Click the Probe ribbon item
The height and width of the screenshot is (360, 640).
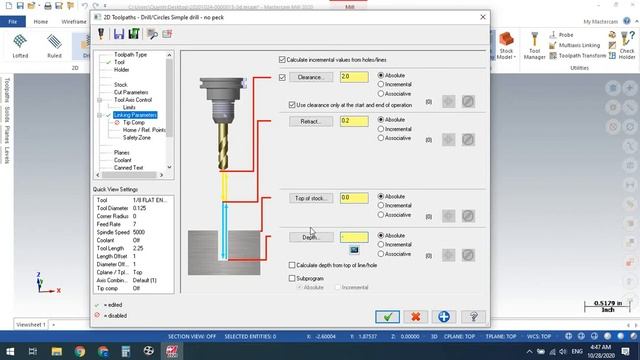click(561, 35)
